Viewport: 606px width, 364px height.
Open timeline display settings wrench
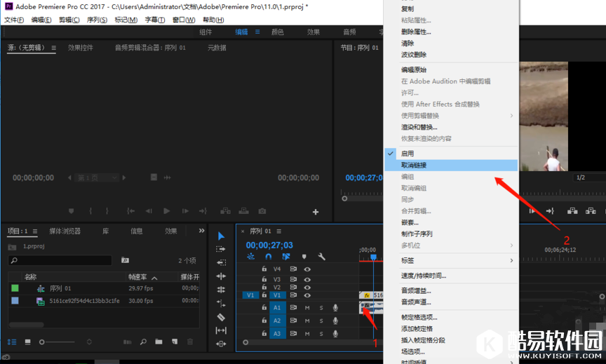[x=321, y=257]
